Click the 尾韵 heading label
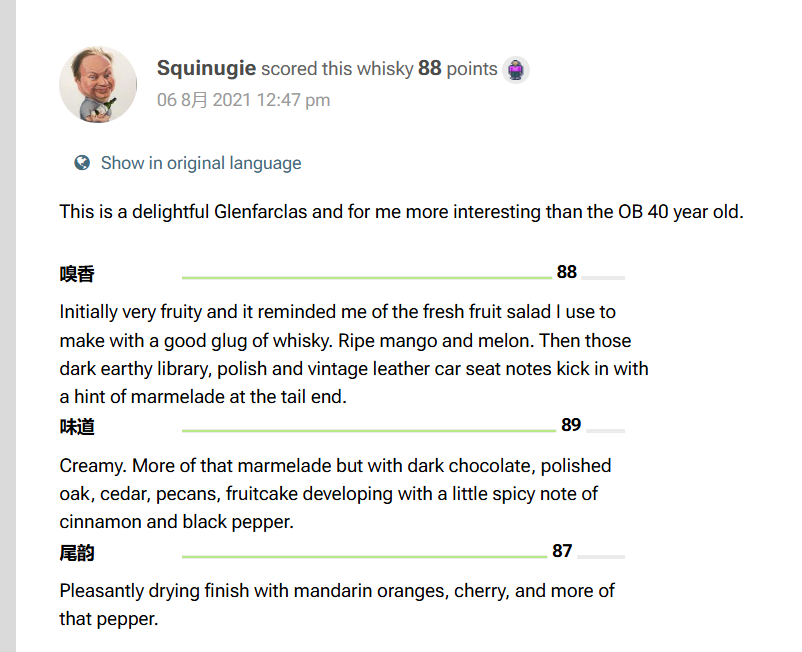The width and height of the screenshot is (802, 652). (77, 553)
